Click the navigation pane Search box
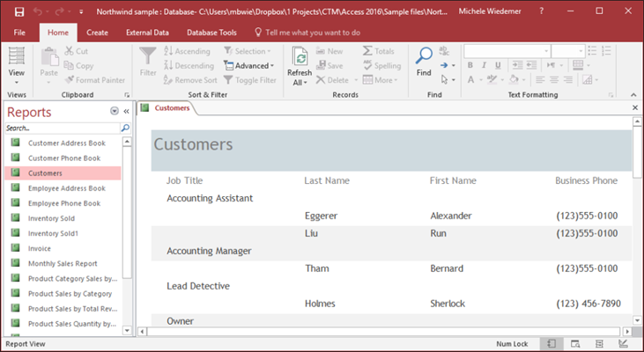The height and width of the screenshot is (352, 644). click(63, 128)
